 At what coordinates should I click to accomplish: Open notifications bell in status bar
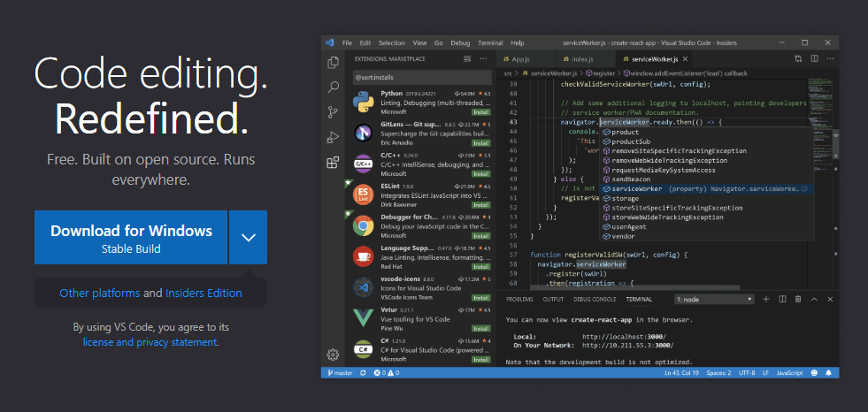[829, 373]
